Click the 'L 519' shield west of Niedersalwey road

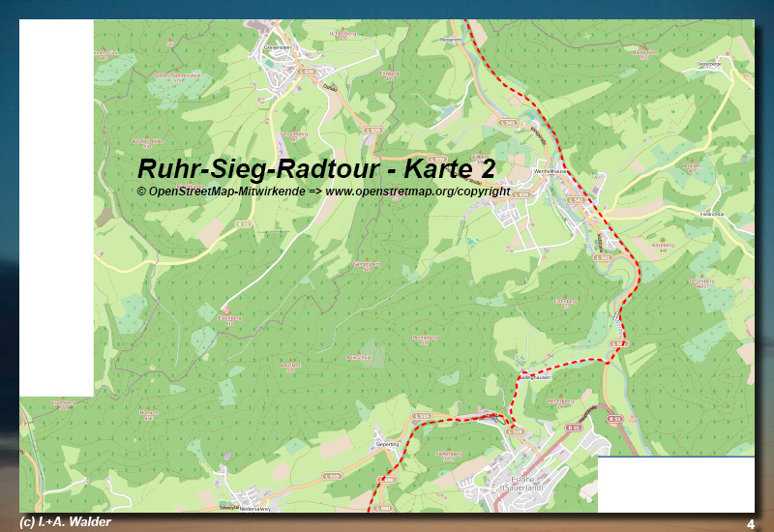click(332, 476)
